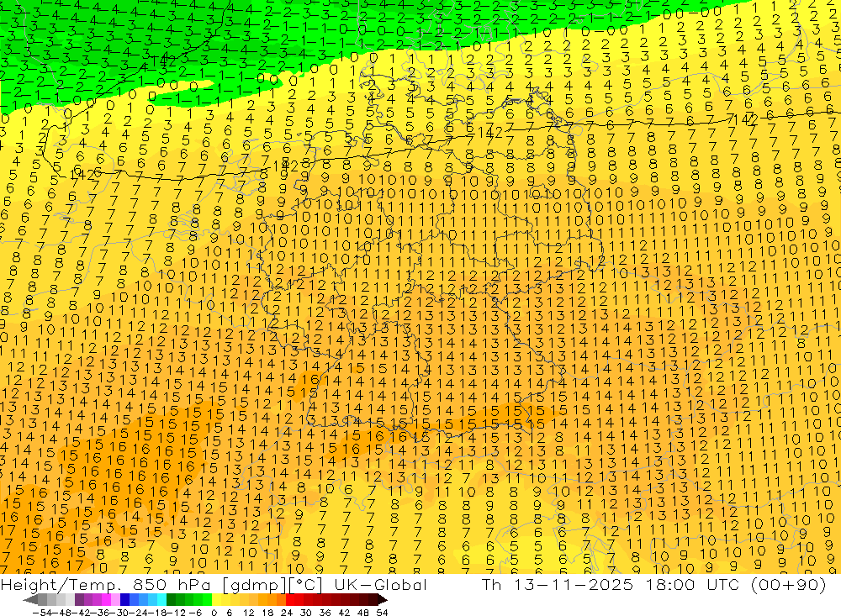Click the '12' colorbar tick label
Image resolution: width=841 pixels, height=616 pixels.
point(249,613)
